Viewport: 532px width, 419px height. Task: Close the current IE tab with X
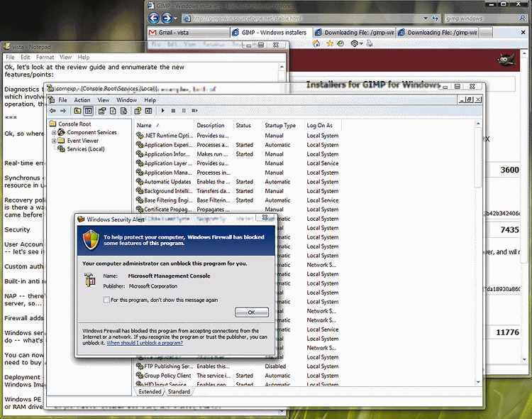click(x=523, y=32)
